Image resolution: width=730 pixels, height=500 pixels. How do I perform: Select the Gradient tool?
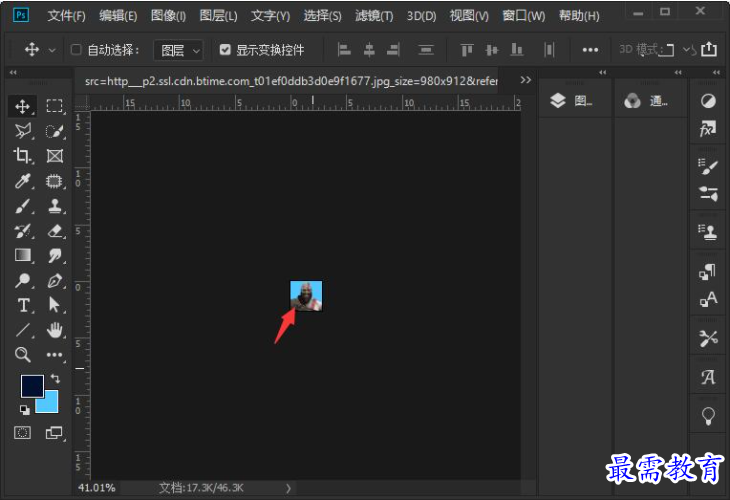23,255
